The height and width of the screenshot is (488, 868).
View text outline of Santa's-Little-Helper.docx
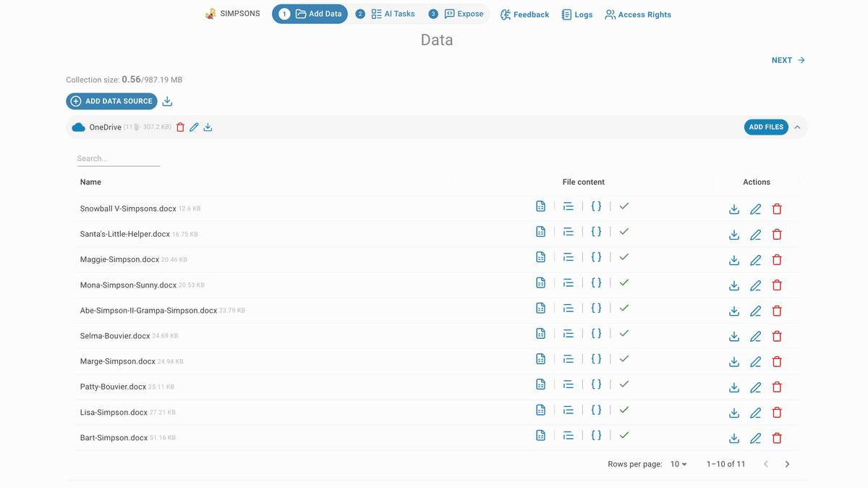[569, 232]
